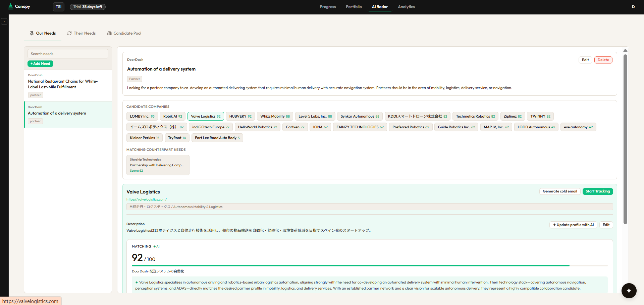
Task: Choose Whizz Mobility candidate company
Action: 275,116
